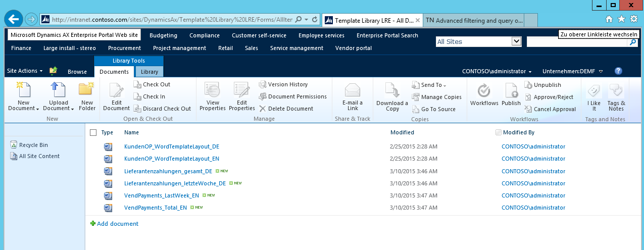Switch to the Library ribbon tab
Screen dimensions: 644x250
(x=149, y=72)
